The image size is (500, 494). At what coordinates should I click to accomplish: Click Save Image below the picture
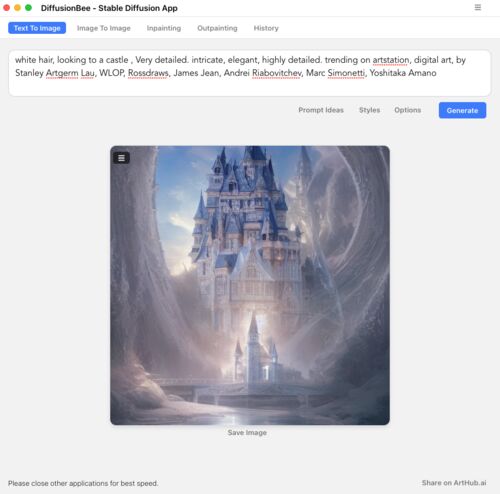[x=247, y=433]
